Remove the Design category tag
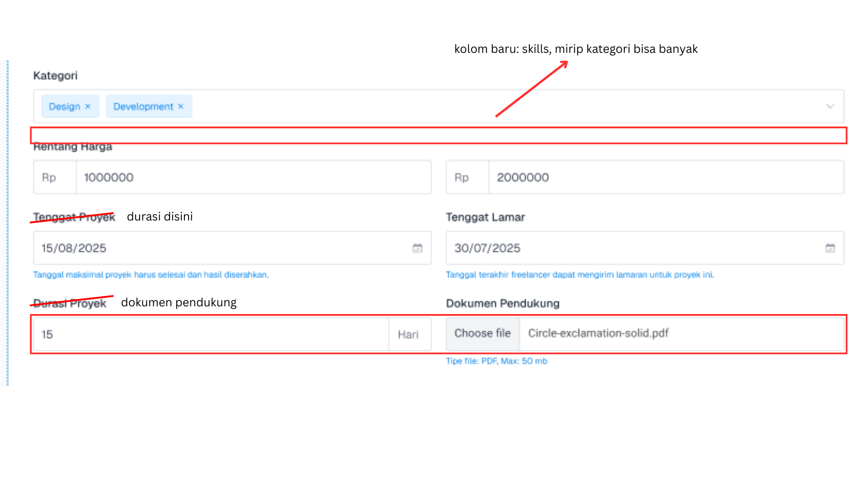 [88, 107]
